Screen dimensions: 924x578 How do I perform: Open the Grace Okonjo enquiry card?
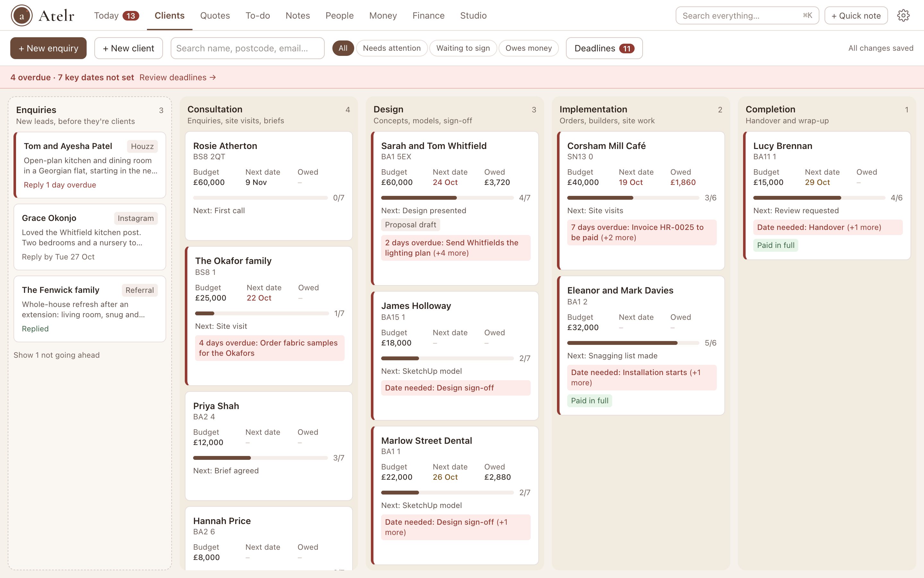(x=90, y=237)
